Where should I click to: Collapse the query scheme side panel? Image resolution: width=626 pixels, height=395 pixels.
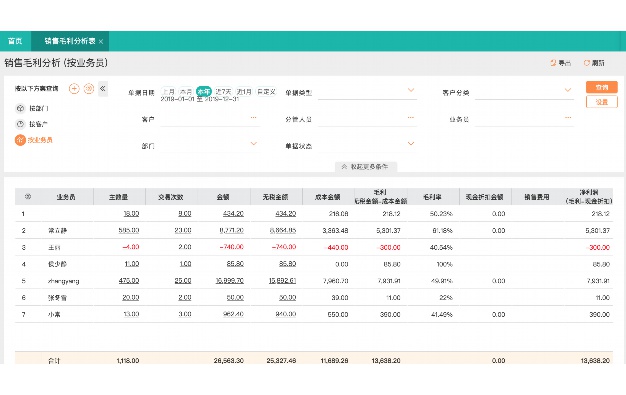click(103, 89)
